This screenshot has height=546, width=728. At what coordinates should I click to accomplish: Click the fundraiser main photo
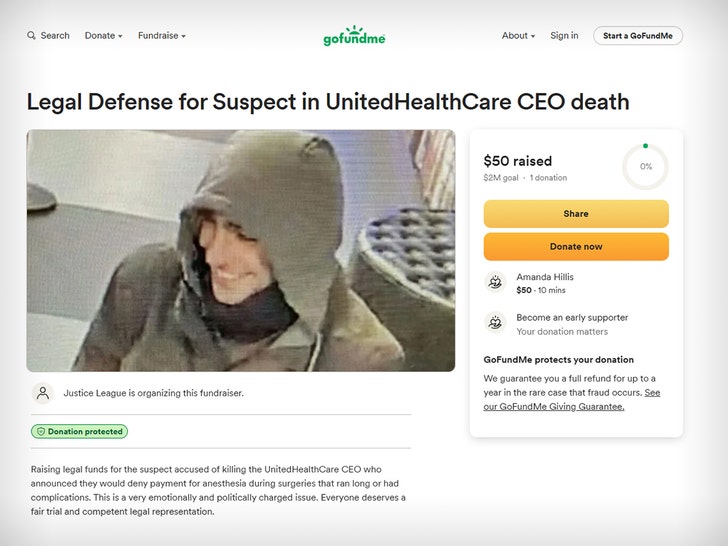point(241,250)
